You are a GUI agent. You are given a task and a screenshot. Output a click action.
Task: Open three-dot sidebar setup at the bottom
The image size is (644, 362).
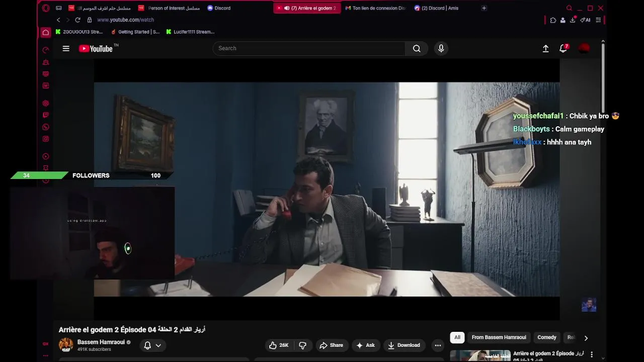point(46,355)
